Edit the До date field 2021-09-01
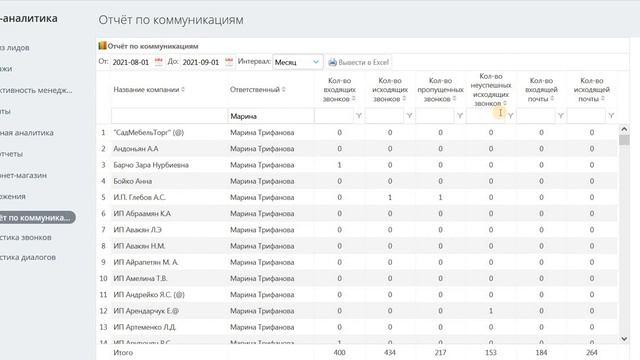 pyautogui.click(x=202, y=62)
